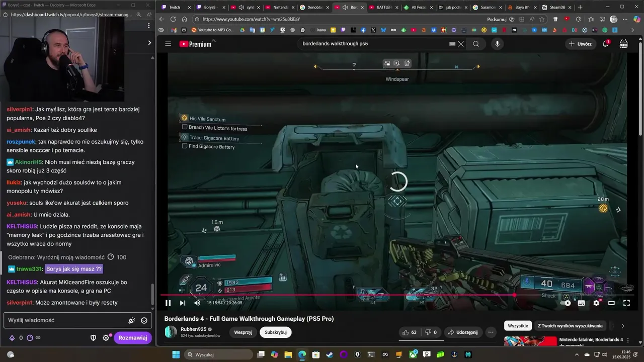Viewport: 644px width, 362px height.
Task: Open Steam from the taskbar
Action: [329, 354]
